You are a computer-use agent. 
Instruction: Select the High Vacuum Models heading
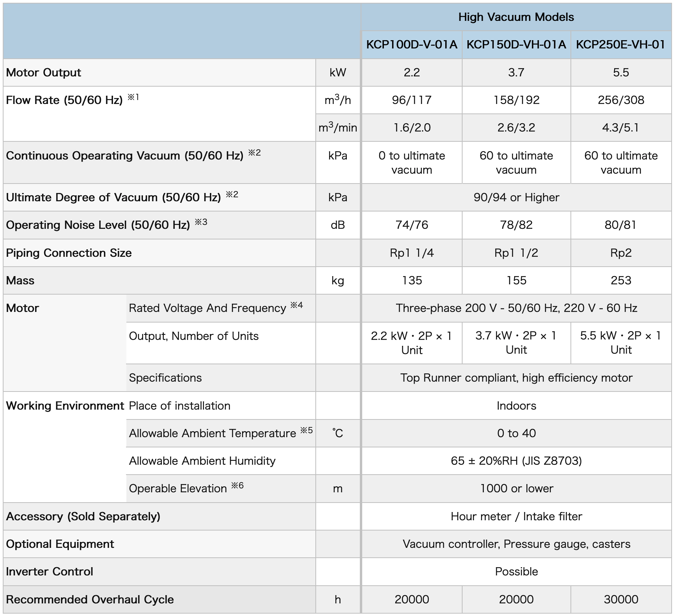point(516,17)
